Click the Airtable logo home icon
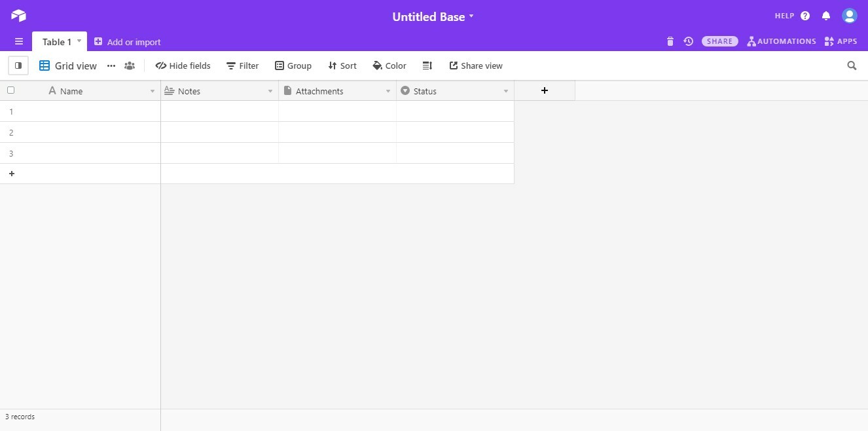 18,16
